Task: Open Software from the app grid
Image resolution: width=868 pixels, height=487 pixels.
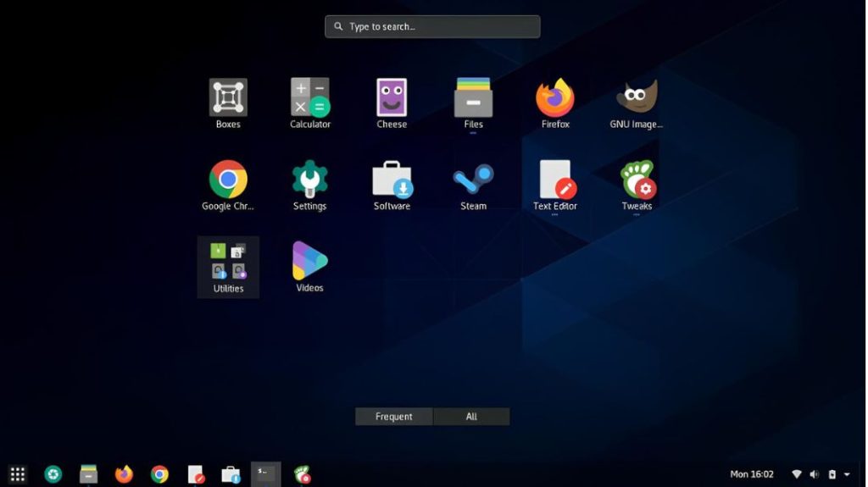Action: point(392,185)
